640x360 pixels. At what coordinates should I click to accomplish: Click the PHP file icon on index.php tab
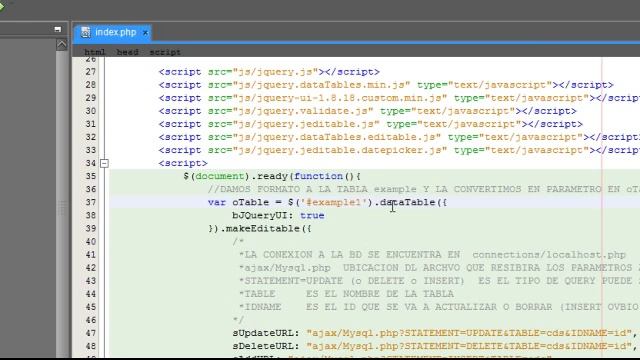tap(85, 32)
